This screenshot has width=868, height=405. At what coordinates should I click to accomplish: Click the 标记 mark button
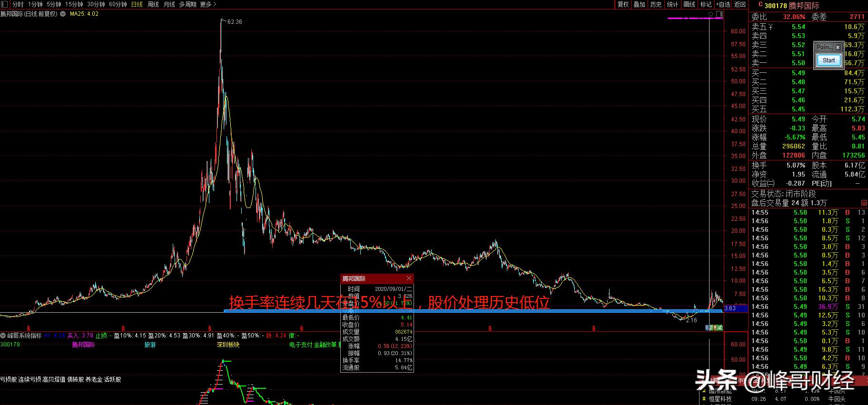(706, 4)
